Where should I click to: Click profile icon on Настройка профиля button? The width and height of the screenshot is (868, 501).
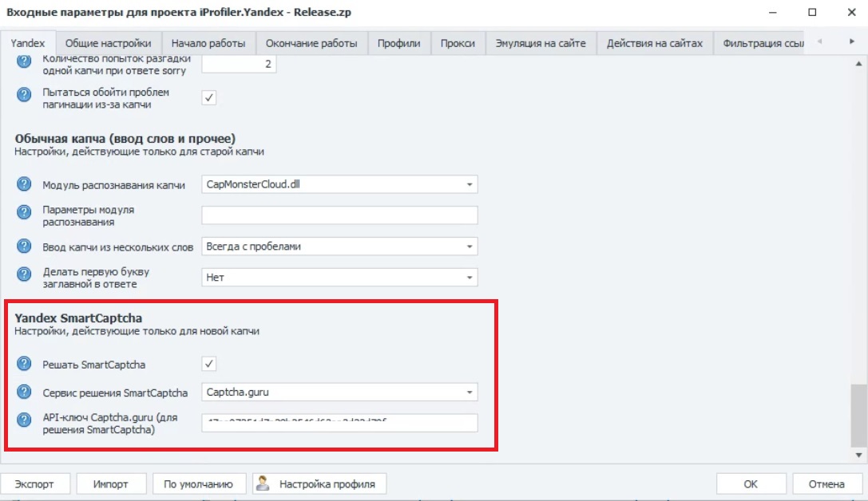coord(263,483)
